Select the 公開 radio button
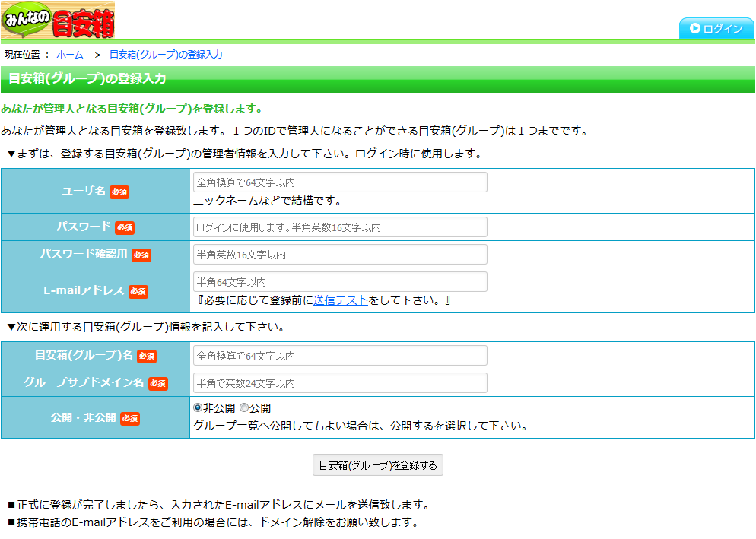 coord(244,408)
